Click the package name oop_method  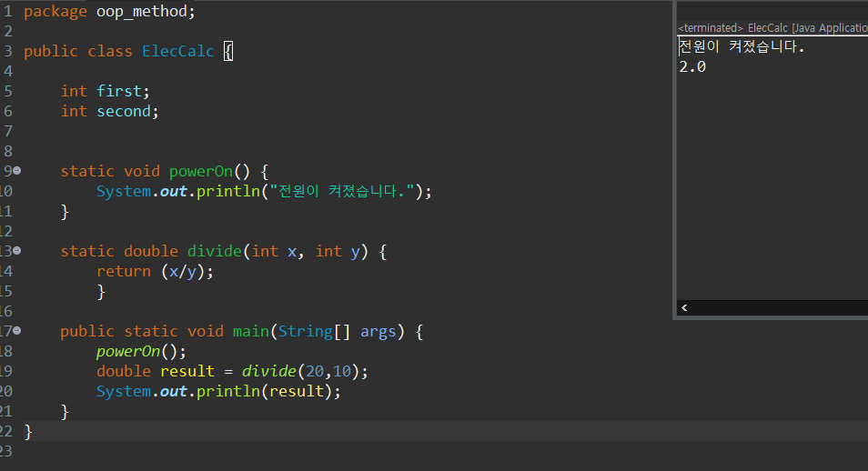pyautogui.click(x=142, y=12)
